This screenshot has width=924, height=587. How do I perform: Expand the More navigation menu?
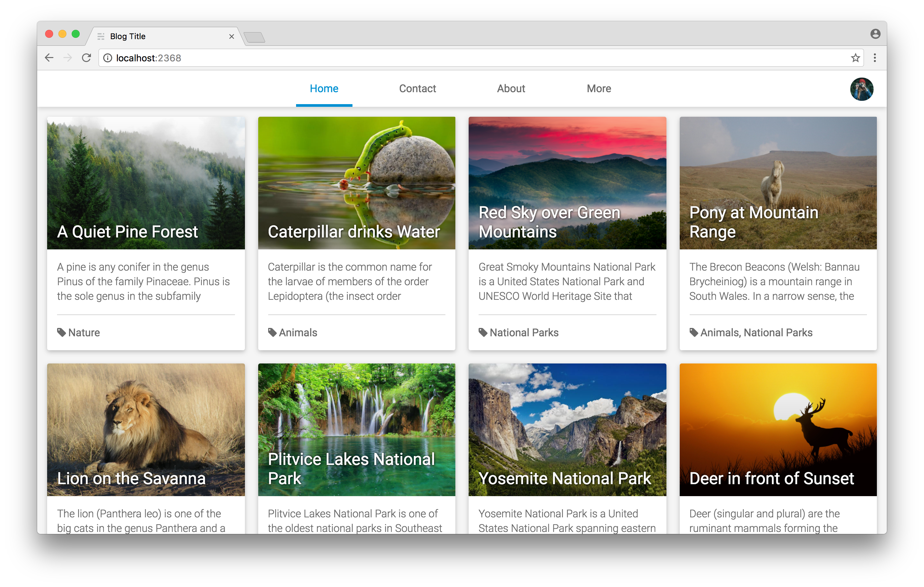pyautogui.click(x=599, y=89)
